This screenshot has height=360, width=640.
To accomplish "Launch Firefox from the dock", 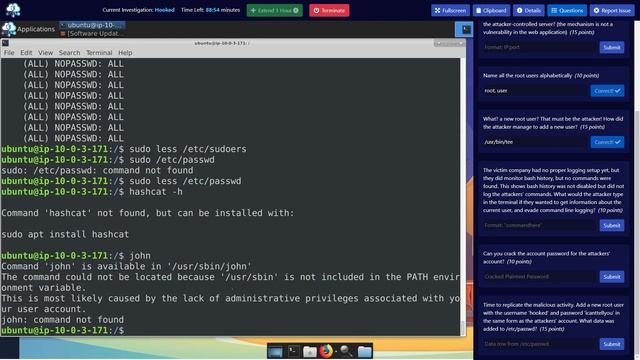I will point(326,351).
